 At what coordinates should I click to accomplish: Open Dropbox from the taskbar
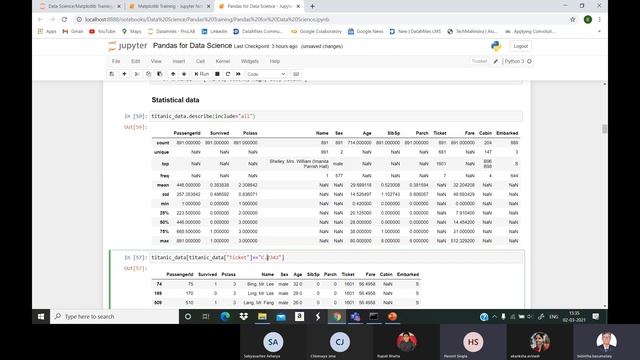pos(244,316)
